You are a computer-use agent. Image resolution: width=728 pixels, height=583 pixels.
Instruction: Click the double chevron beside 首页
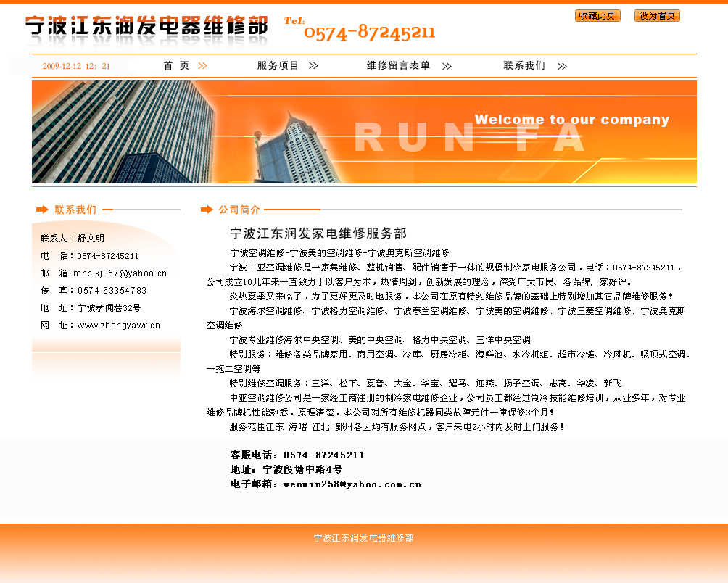tap(203, 66)
